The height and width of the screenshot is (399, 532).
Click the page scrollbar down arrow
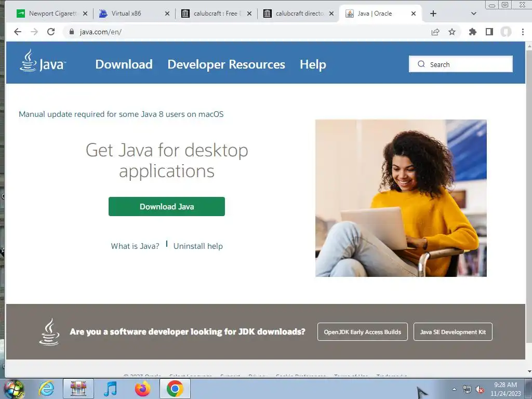click(x=529, y=371)
